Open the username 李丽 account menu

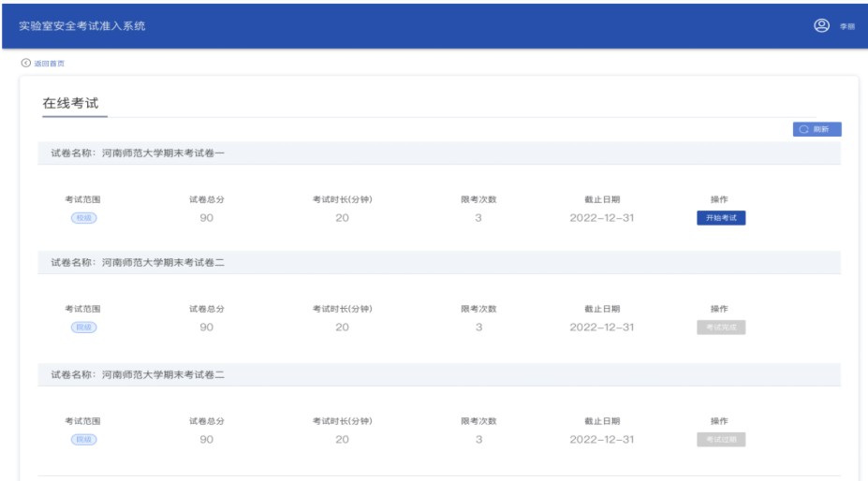(x=846, y=26)
